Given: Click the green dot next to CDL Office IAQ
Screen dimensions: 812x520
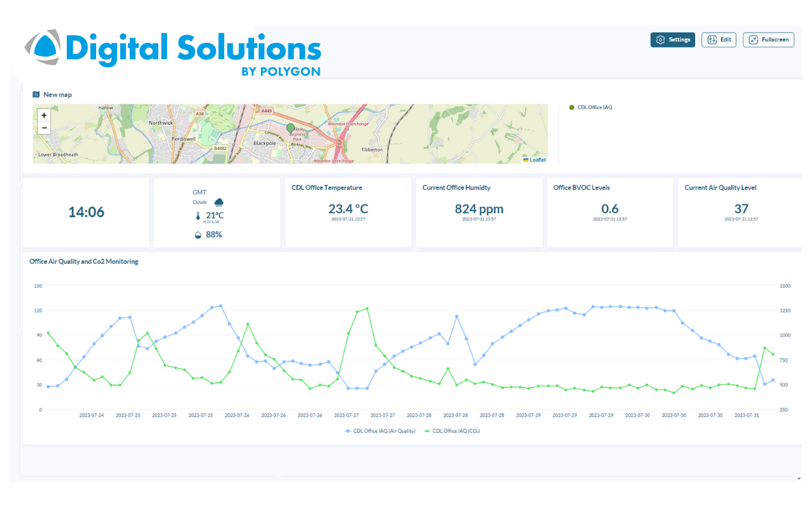Looking at the screenshot, I should point(572,107).
